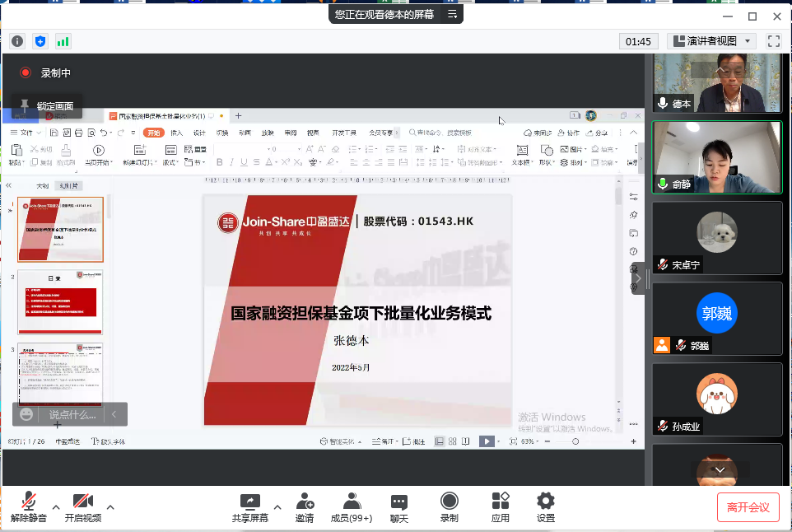Image resolution: width=792 pixels, height=532 pixels.
Task: Click the green network signal icon
Action: (63, 41)
